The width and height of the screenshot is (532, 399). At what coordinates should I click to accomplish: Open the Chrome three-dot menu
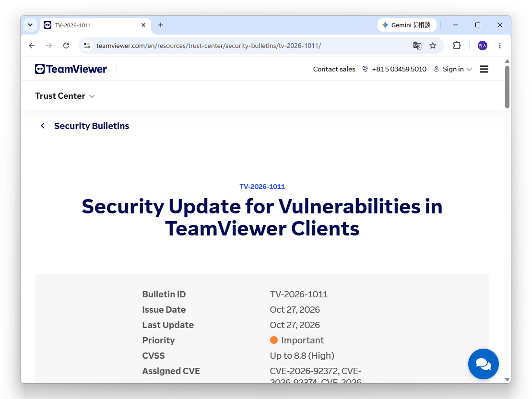coord(500,46)
